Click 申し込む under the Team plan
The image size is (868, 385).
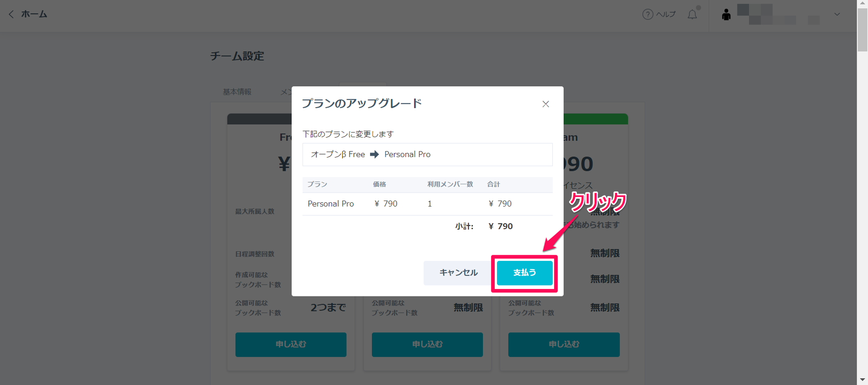[564, 345]
